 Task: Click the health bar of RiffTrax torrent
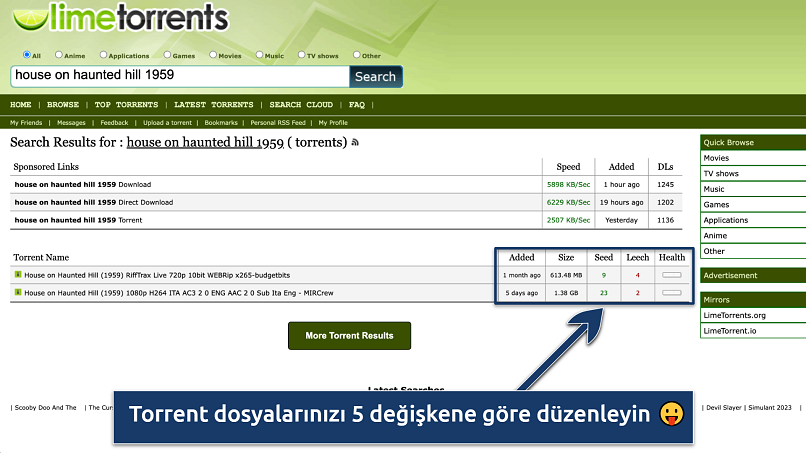tap(672, 274)
